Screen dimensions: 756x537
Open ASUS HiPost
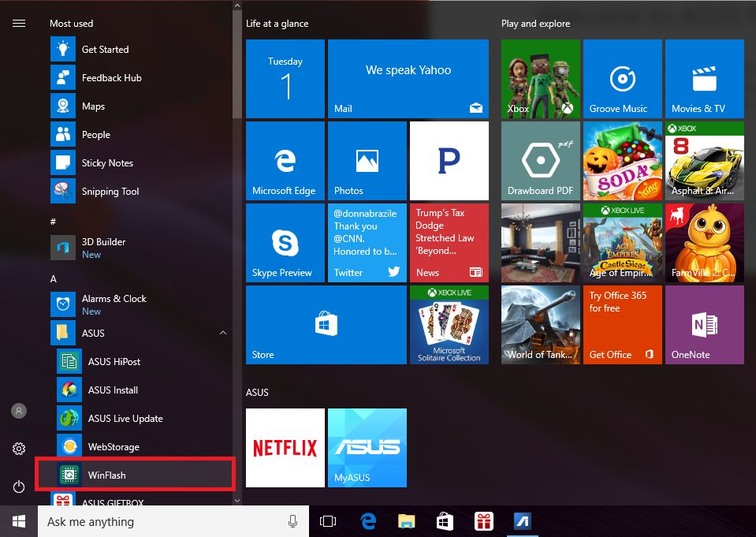point(143,361)
